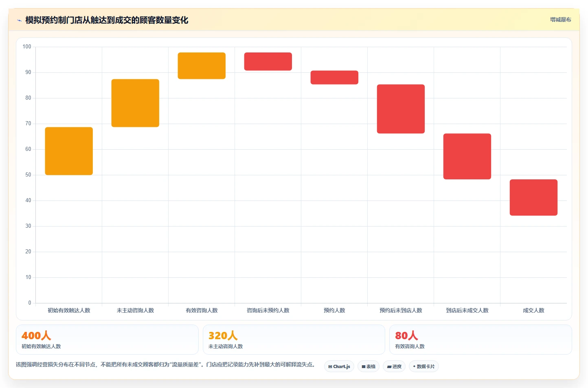Click the x-axis label 初始有效触达人数

[x=69, y=310]
